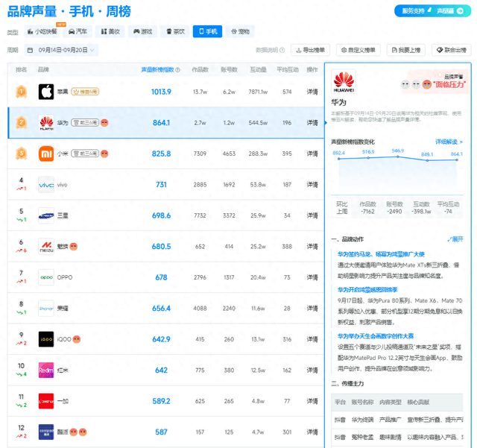Open 详情 for the OPPO row
The image size is (477, 448).
[x=312, y=277]
